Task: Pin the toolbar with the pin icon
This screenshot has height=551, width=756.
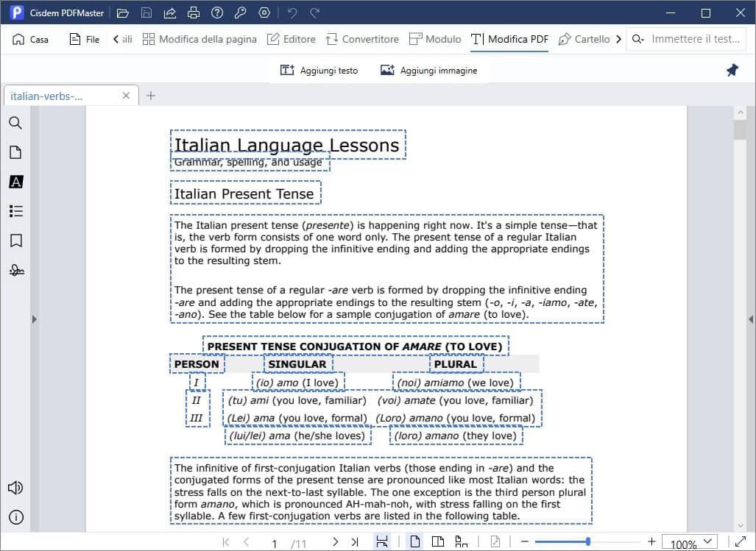Action: [732, 70]
